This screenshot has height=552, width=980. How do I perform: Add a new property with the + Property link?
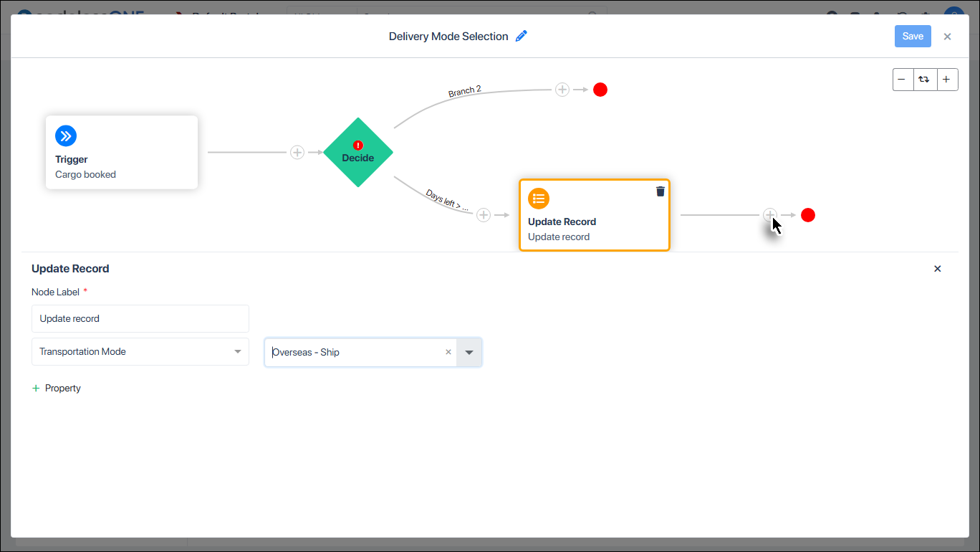[56, 388]
